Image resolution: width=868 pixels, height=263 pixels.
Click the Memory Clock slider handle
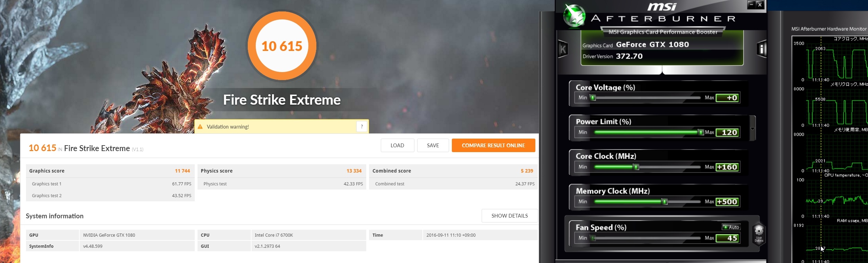click(x=665, y=202)
